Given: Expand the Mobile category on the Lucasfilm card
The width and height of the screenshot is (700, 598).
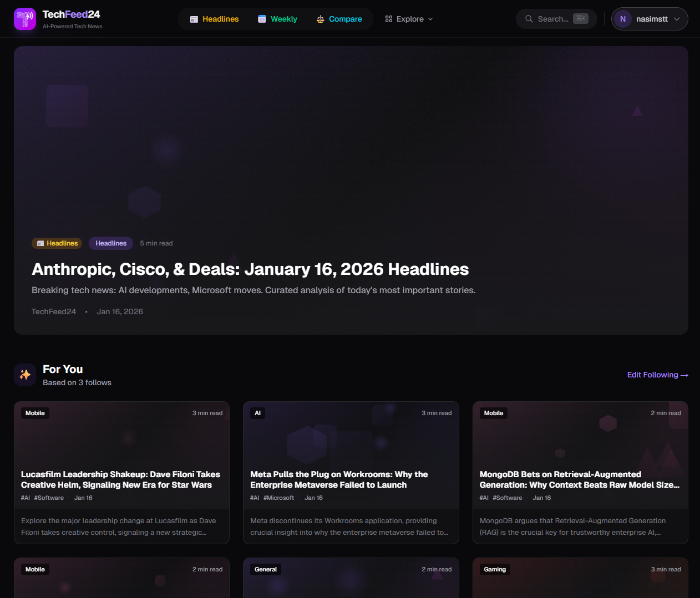Looking at the screenshot, I should point(35,413).
